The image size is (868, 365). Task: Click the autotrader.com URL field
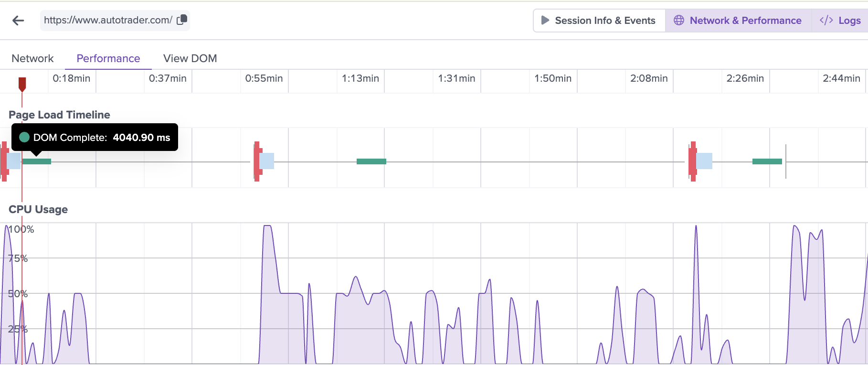pyautogui.click(x=115, y=21)
